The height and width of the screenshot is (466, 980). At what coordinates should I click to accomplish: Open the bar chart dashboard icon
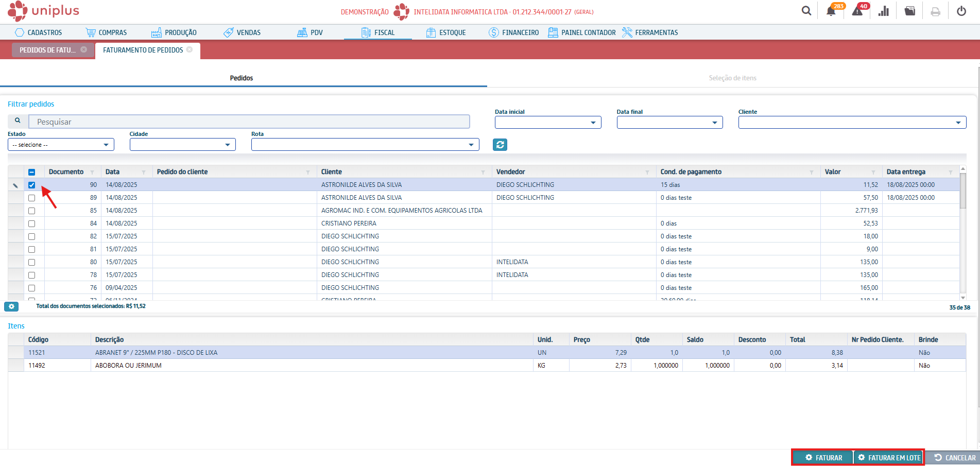coord(884,11)
